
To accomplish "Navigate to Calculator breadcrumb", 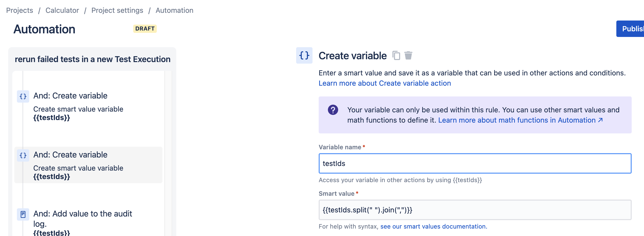I will [62, 10].
